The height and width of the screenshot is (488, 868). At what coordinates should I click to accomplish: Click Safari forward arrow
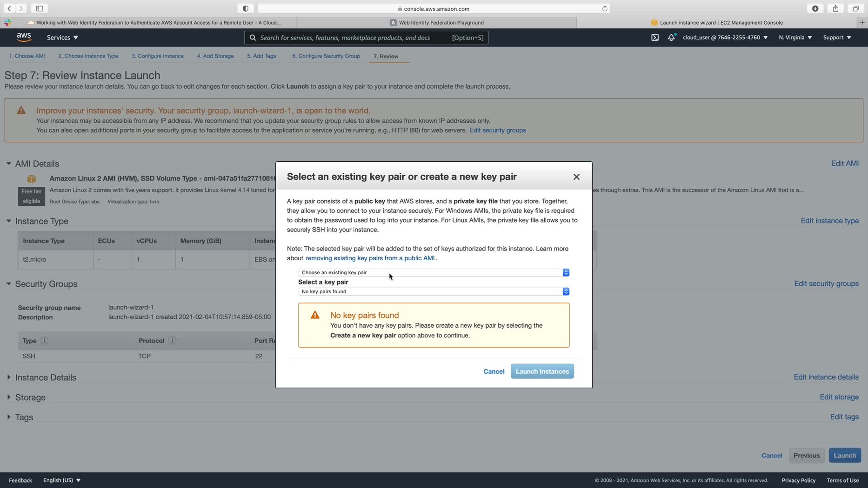(21, 8)
